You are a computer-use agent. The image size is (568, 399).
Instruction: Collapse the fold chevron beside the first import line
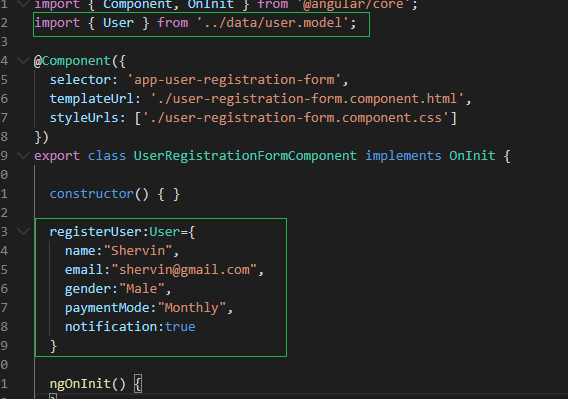23,4
